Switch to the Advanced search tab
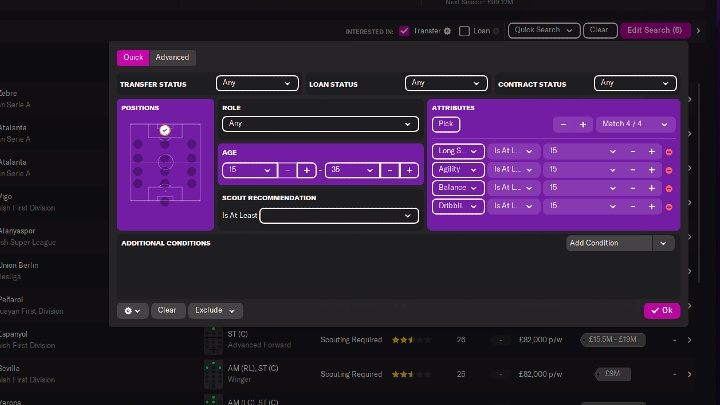Screen dimensions: 720x405 click(x=172, y=58)
